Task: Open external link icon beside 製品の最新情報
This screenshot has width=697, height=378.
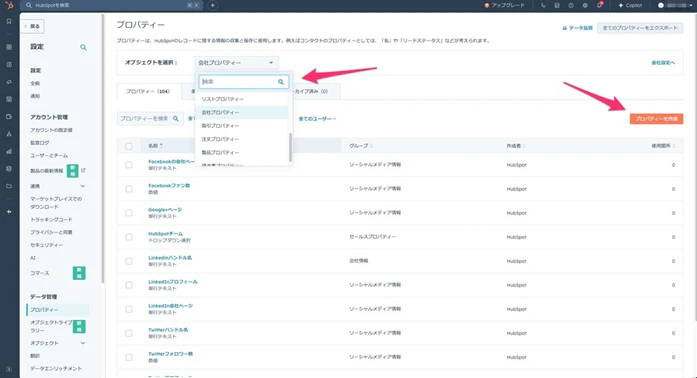Action: [83, 170]
